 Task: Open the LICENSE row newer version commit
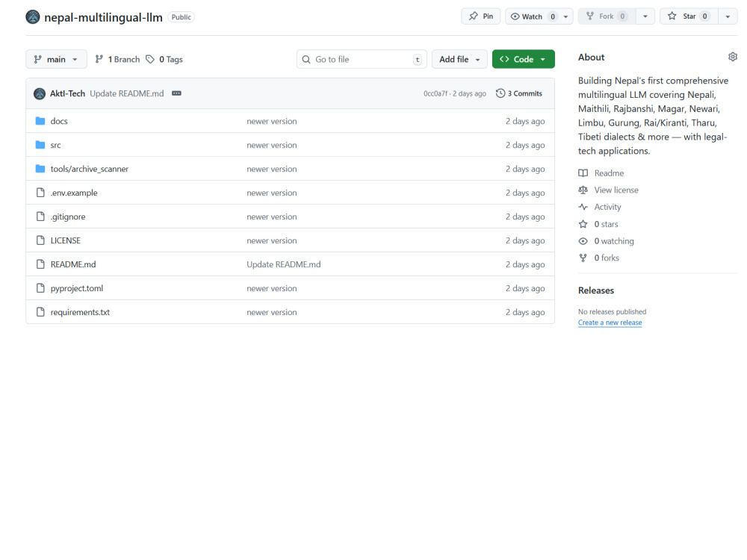point(272,240)
